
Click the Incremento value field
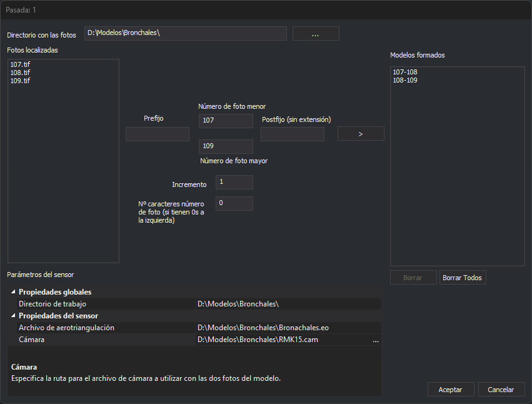[x=234, y=183]
